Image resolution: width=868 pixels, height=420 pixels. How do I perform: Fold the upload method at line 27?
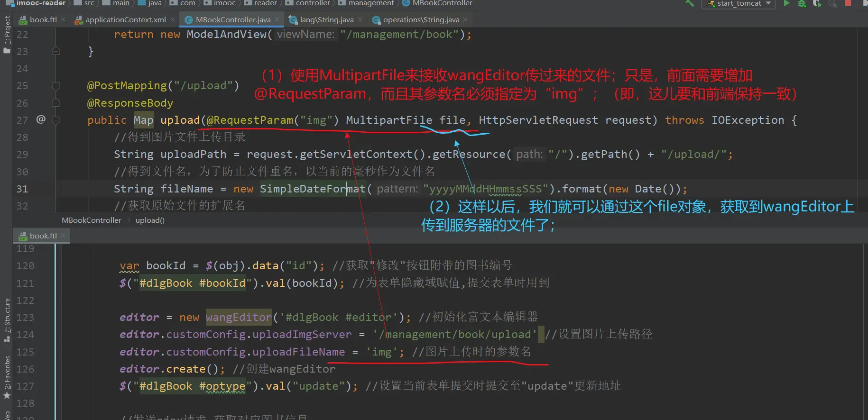55,120
